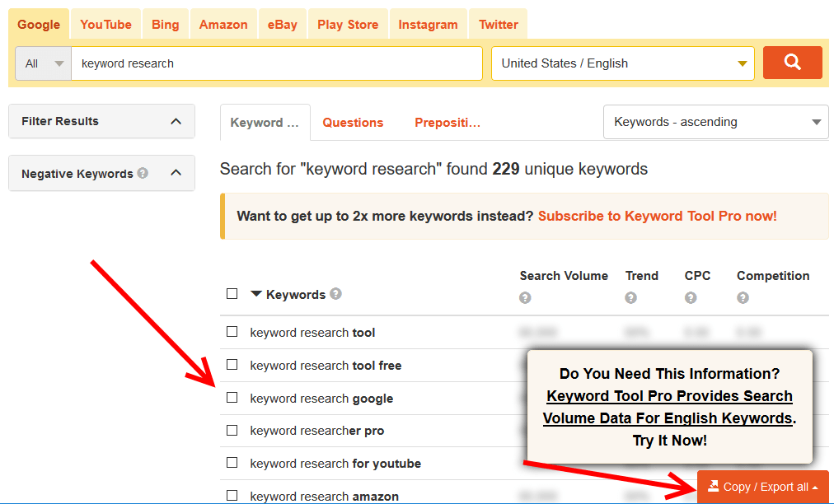Open the 'All' search type dropdown
834x504 pixels.
click(44, 63)
